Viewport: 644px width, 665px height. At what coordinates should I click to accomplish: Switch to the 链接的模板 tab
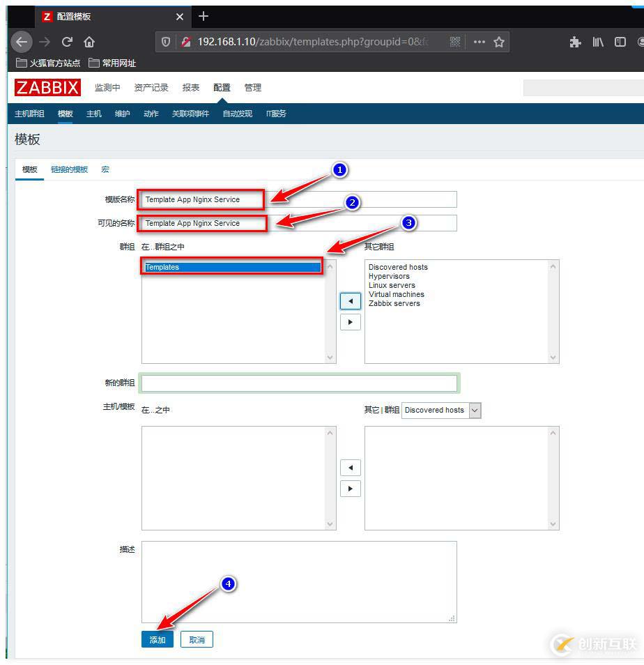[x=69, y=169]
